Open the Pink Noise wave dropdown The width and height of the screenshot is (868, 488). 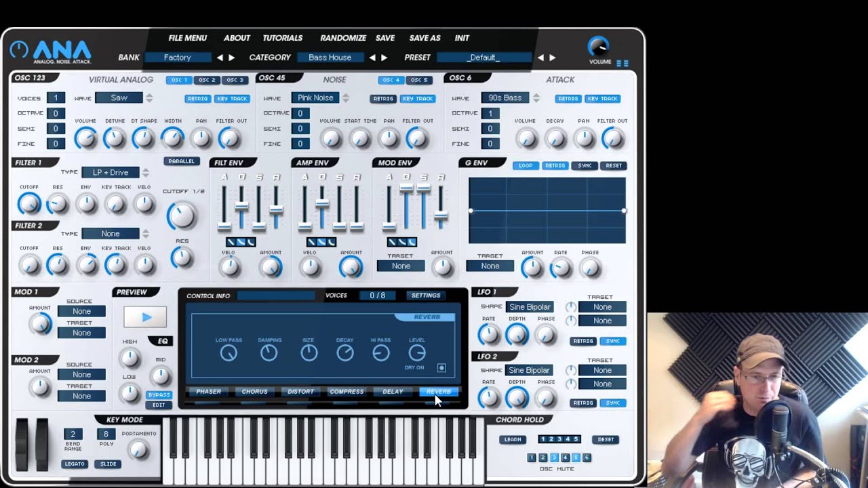(x=316, y=98)
